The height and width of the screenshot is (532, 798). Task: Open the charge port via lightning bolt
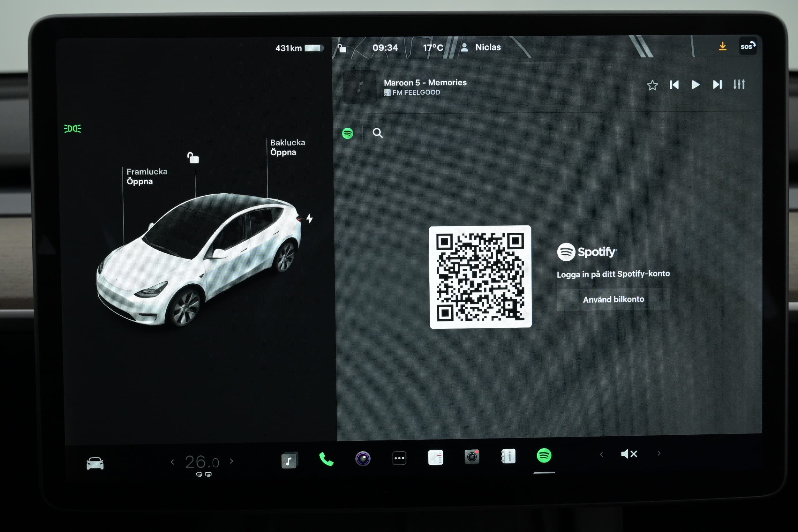309,218
